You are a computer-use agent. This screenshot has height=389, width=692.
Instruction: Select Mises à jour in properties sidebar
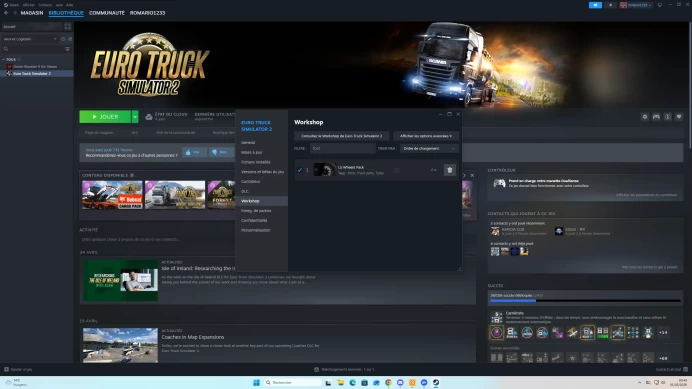[252, 152]
